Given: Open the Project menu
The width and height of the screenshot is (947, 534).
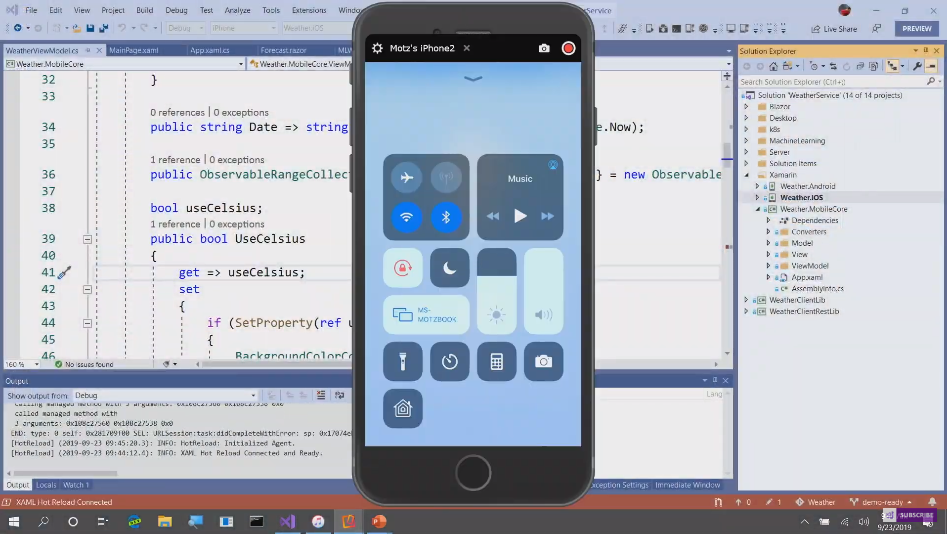Looking at the screenshot, I should click(x=113, y=10).
